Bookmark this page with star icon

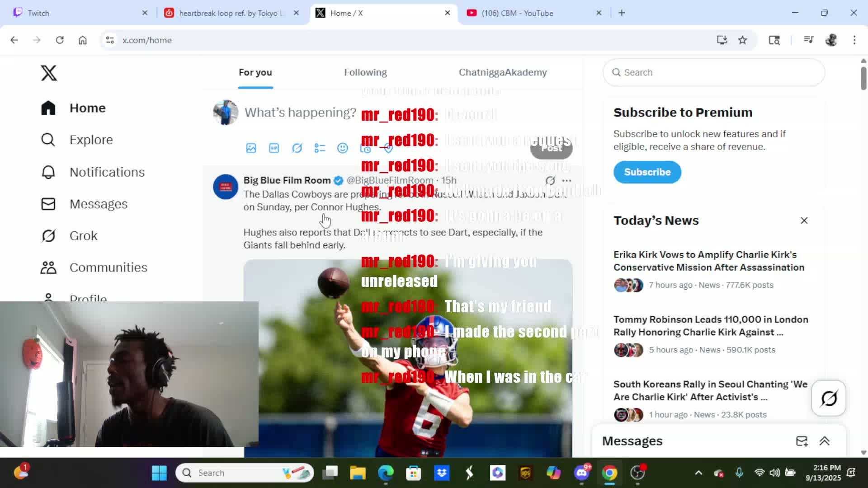pyautogui.click(x=742, y=40)
